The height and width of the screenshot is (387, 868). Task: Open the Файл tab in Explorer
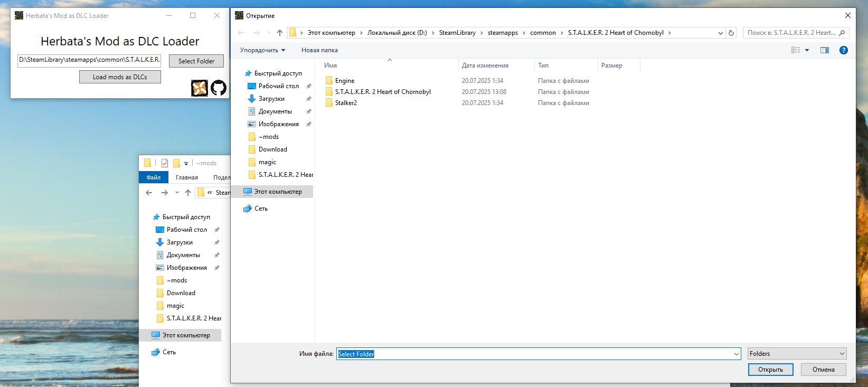click(154, 177)
